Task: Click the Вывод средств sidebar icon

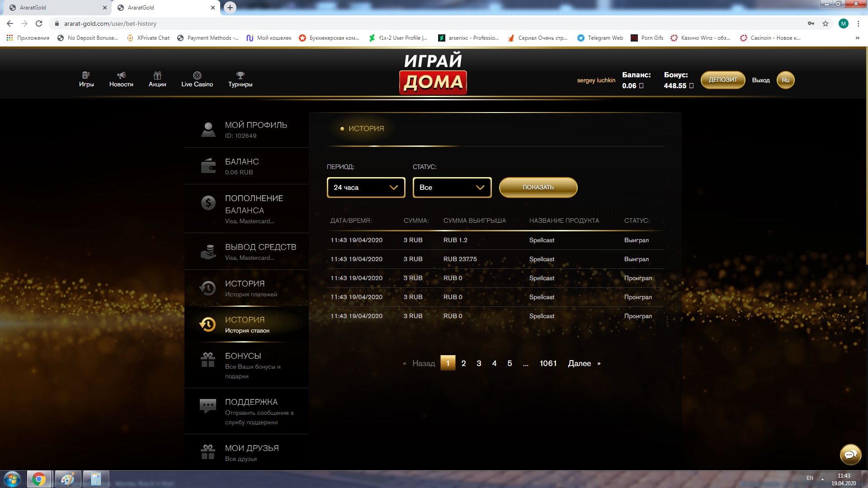Action: point(208,252)
